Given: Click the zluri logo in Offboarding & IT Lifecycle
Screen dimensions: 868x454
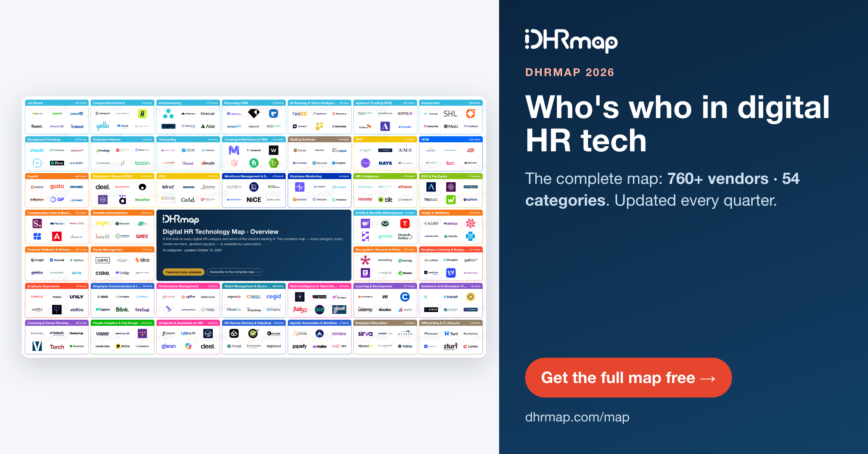Looking at the screenshot, I should click(451, 346).
